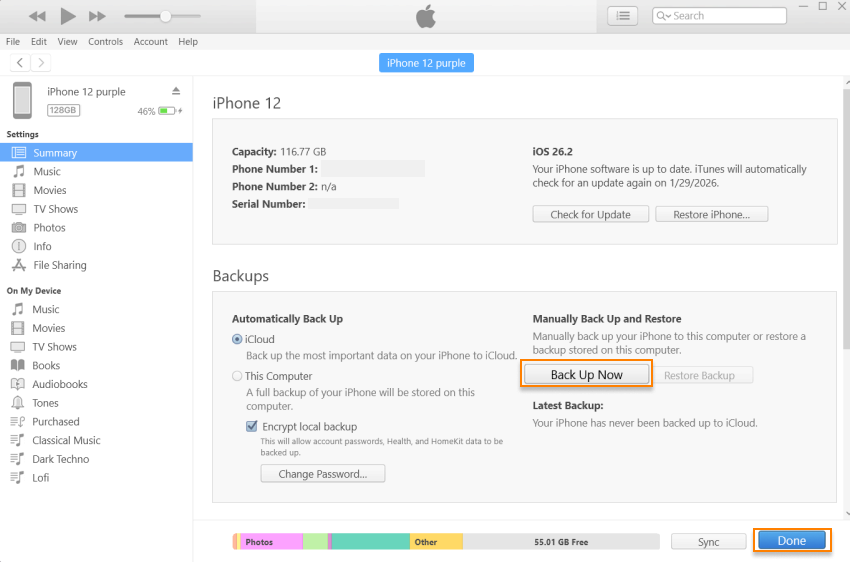This screenshot has width=850, height=562.
Task: Click the blue Done button
Action: (791, 540)
